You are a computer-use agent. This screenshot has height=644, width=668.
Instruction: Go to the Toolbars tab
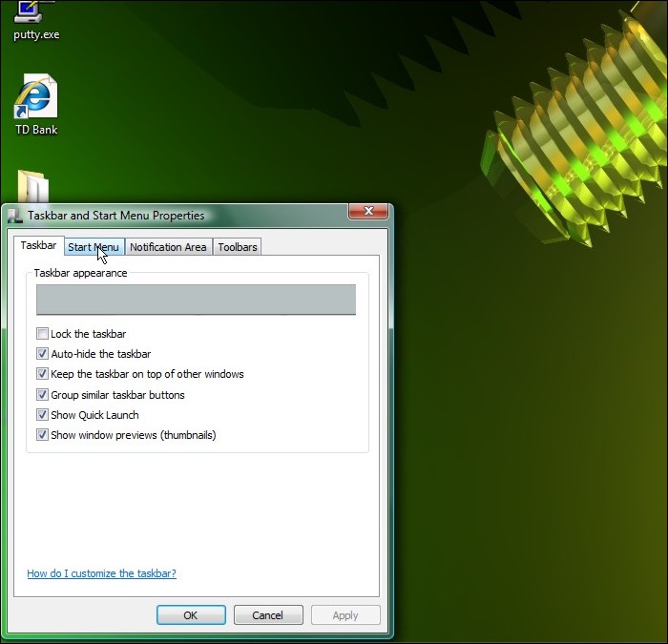(237, 247)
